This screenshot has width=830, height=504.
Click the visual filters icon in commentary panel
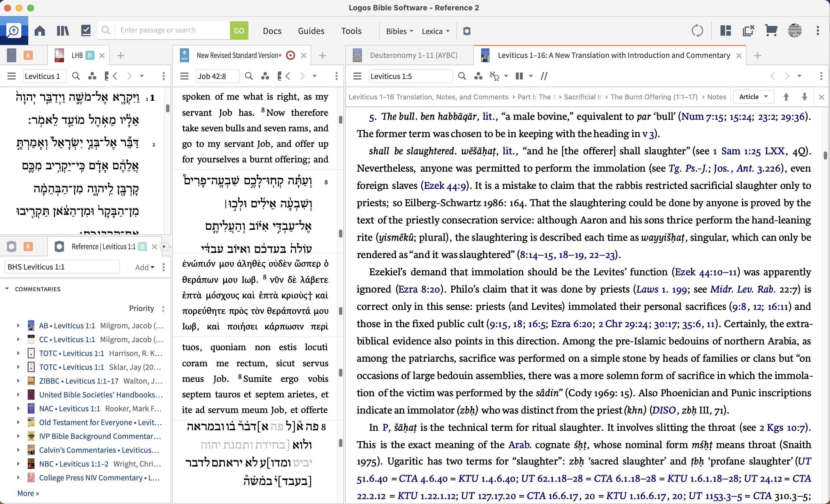(x=478, y=76)
